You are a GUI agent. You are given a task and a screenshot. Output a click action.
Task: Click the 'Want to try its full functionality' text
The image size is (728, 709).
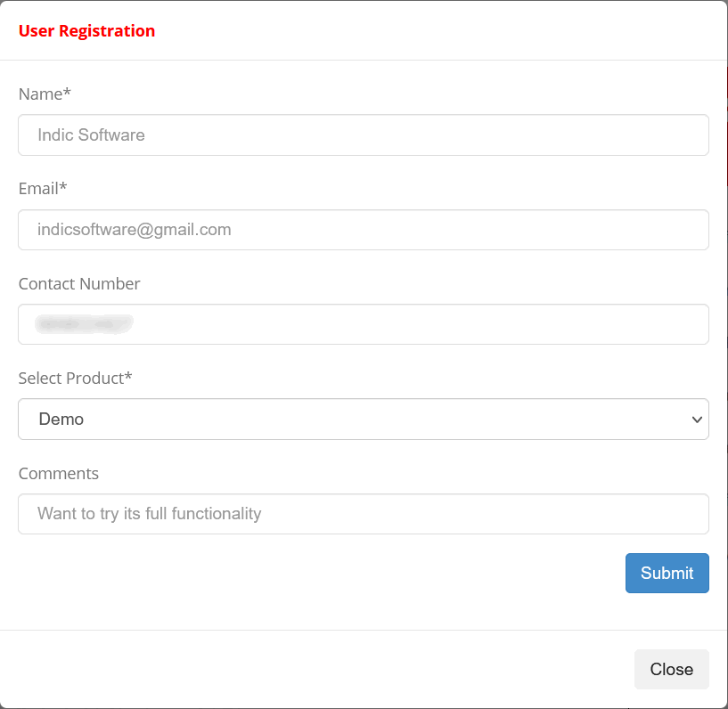149,514
